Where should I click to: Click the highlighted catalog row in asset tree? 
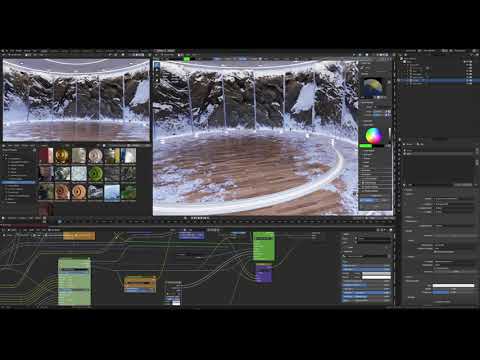(x=18, y=182)
